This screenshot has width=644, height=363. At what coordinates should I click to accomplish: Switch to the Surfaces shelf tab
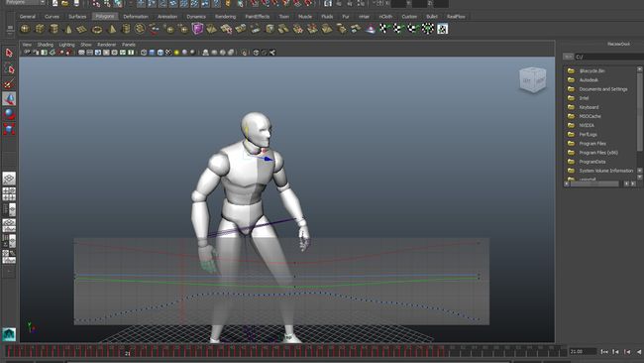point(77,17)
